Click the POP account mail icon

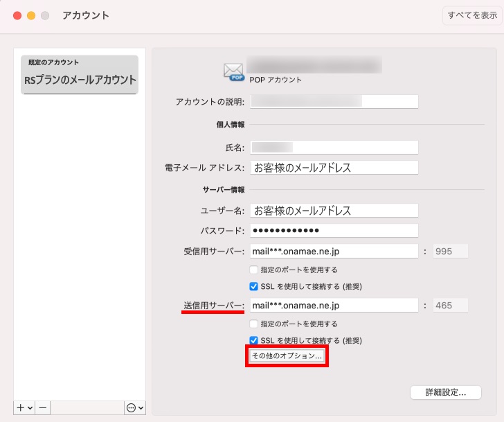(234, 72)
